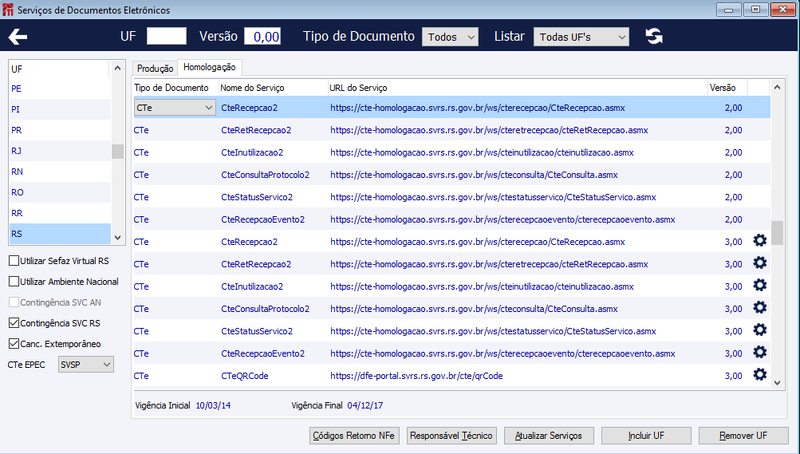800x454 pixels.
Task: Click Vigência Final date 04/12/17
Action: click(x=365, y=406)
